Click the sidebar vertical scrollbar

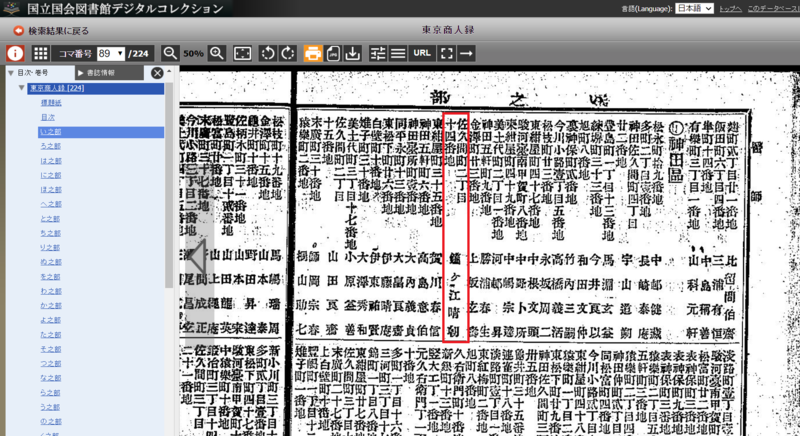169,184
